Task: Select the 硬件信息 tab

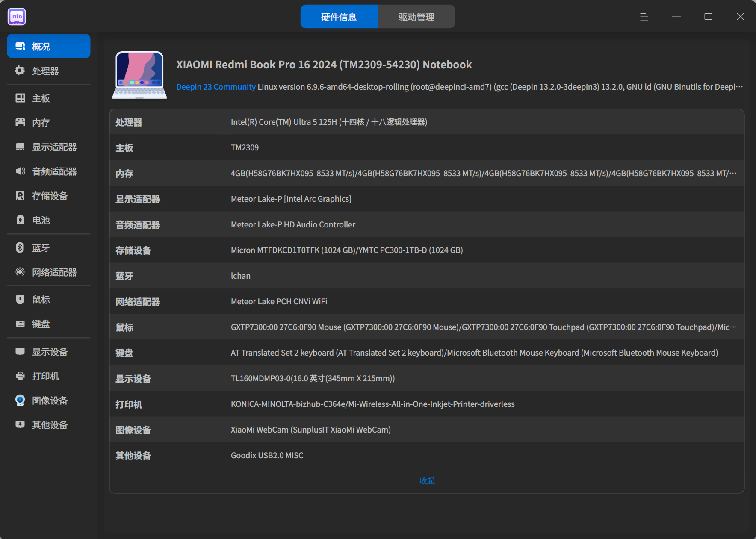Action: tap(339, 17)
